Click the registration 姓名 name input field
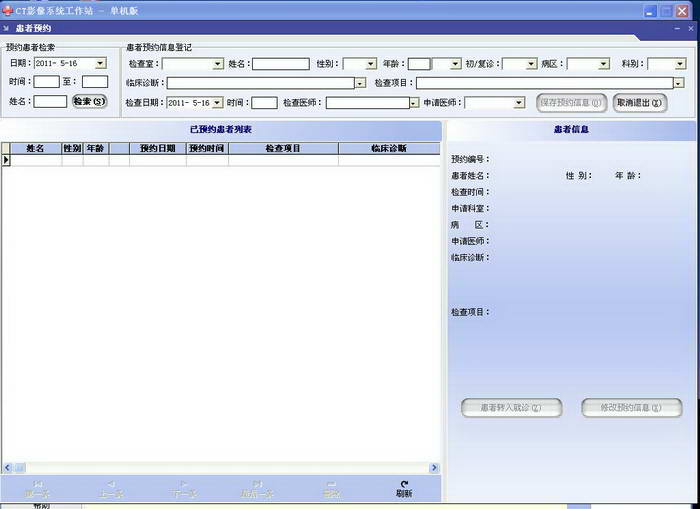Screen dimensions: 700x509 pos(281,64)
